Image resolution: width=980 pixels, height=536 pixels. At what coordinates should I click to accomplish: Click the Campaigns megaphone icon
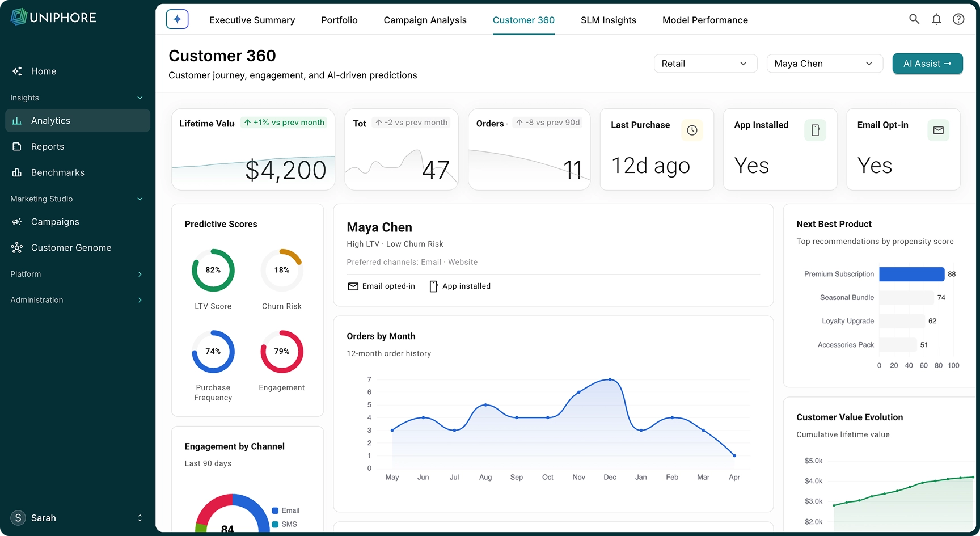[17, 222]
